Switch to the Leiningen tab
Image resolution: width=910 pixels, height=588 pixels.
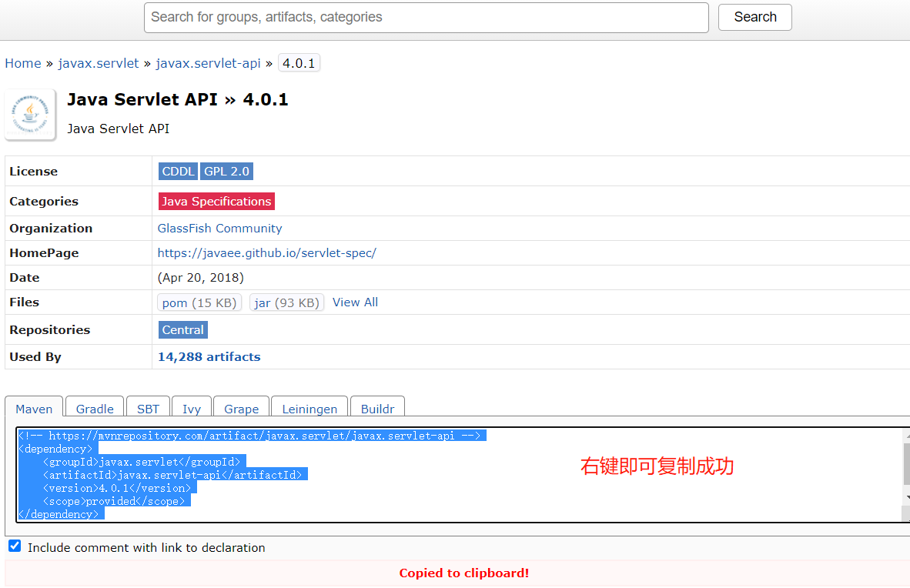(309, 407)
